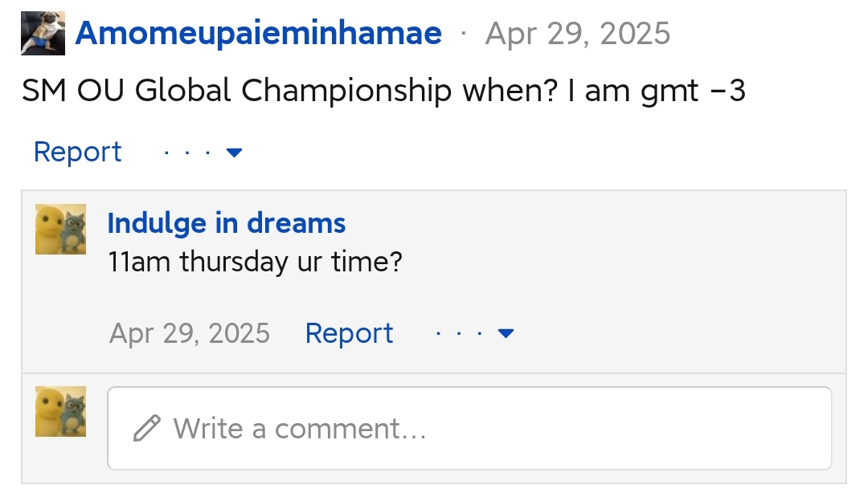Report the SM OU Global Championship post
Screen dimensions: 868x497
pyautogui.click(x=77, y=152)
